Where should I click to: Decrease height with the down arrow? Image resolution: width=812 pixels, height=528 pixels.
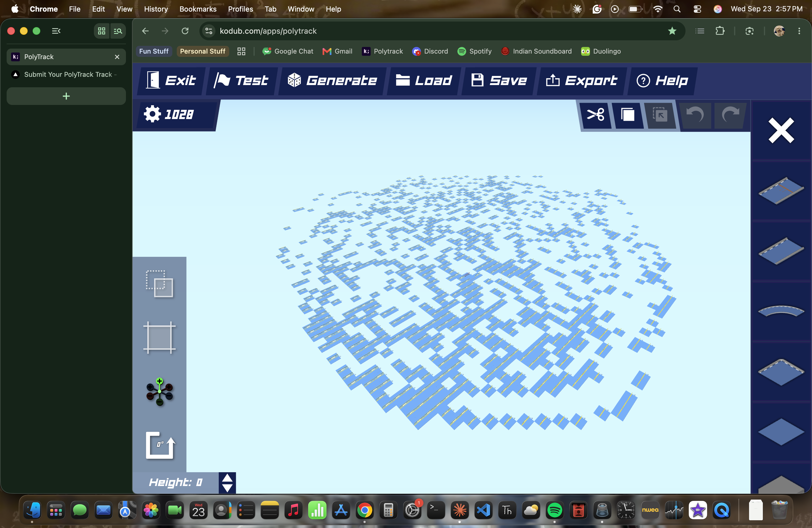coord(227,488)
